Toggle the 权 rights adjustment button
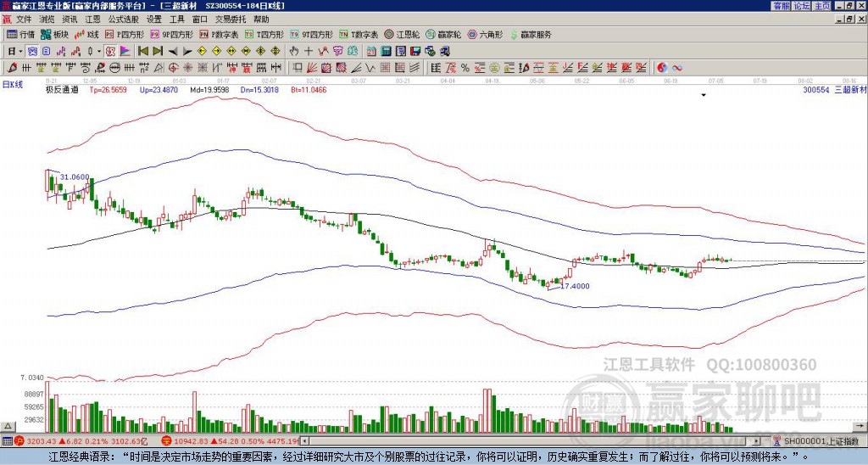868x465 pixels. (110, 52)
